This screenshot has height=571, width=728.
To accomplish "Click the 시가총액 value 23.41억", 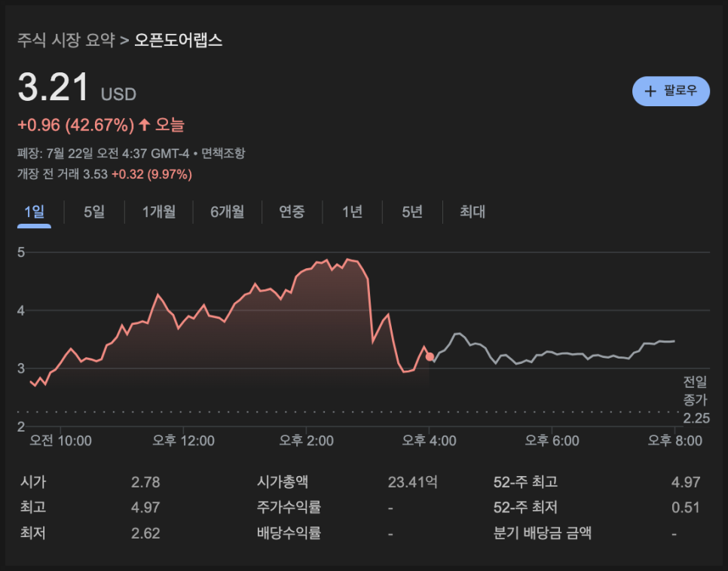I will [413, 482].
